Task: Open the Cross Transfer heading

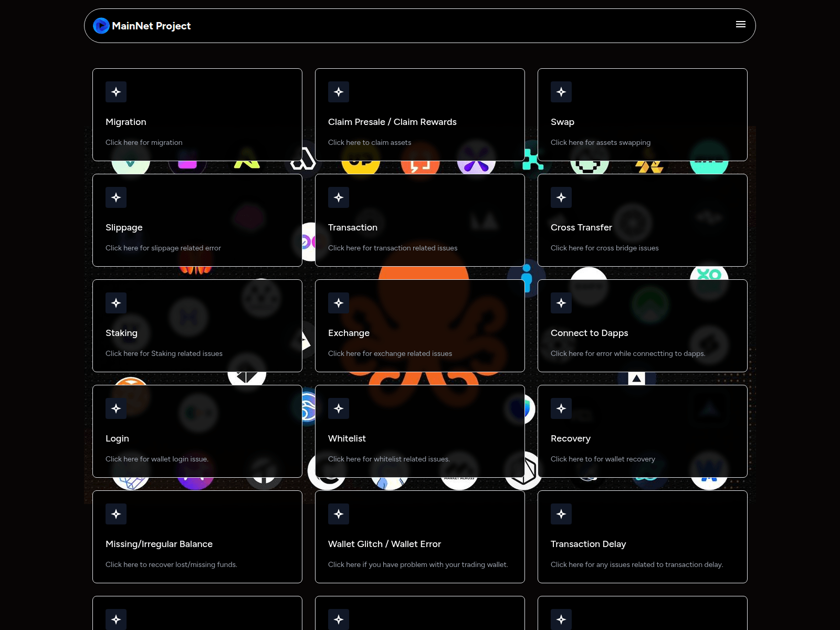Action: point(581,227)
